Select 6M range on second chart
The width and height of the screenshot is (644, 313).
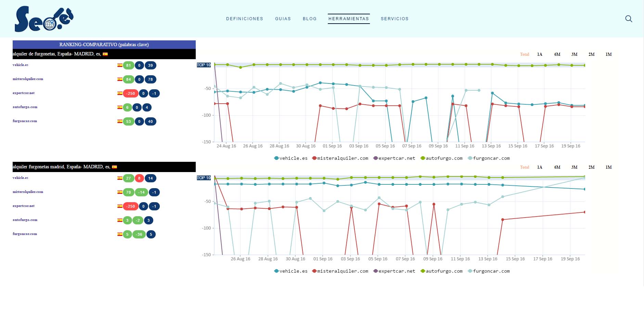[x=557, y=167]
